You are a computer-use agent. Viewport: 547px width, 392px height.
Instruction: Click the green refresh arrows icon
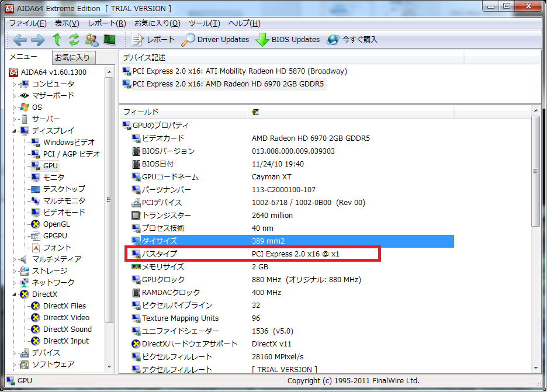coord(74,40)
